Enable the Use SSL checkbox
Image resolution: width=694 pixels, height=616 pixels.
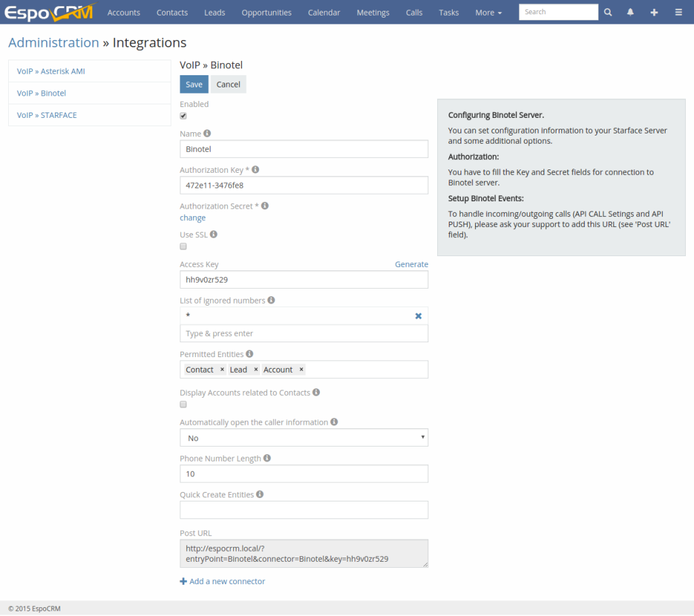pyautogui.click(x=183, y=247)
